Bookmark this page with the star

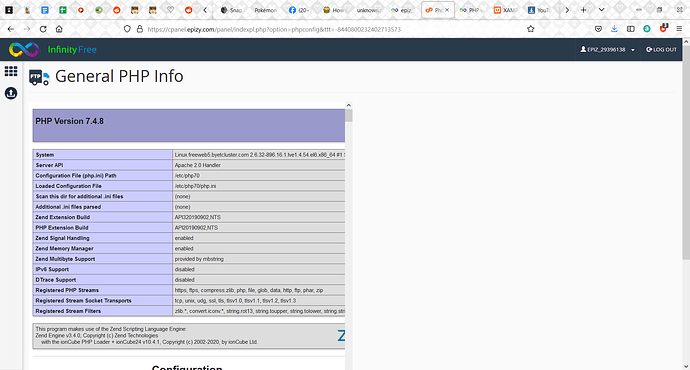coord(531,29)
